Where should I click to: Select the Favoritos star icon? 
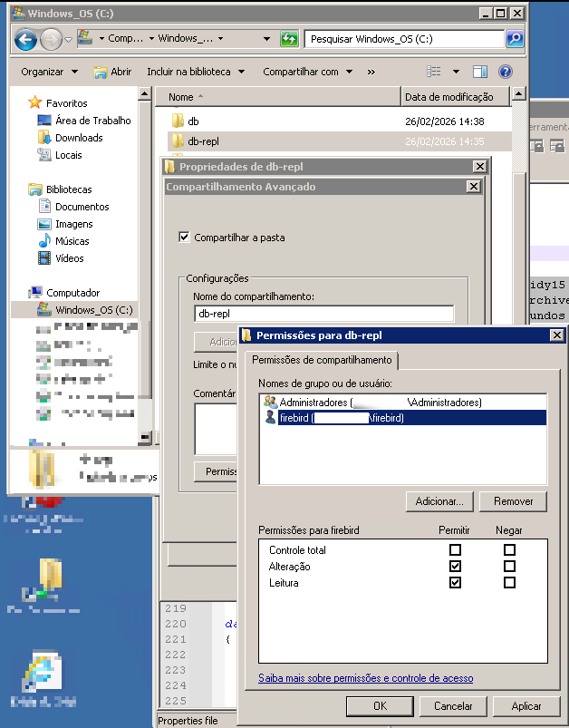coord(34,102)
